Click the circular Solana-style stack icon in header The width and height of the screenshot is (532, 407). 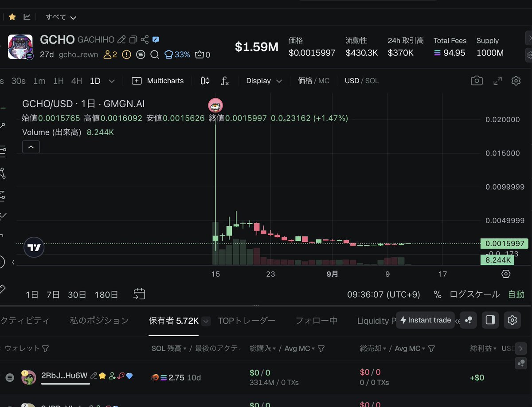coord(141,54)
